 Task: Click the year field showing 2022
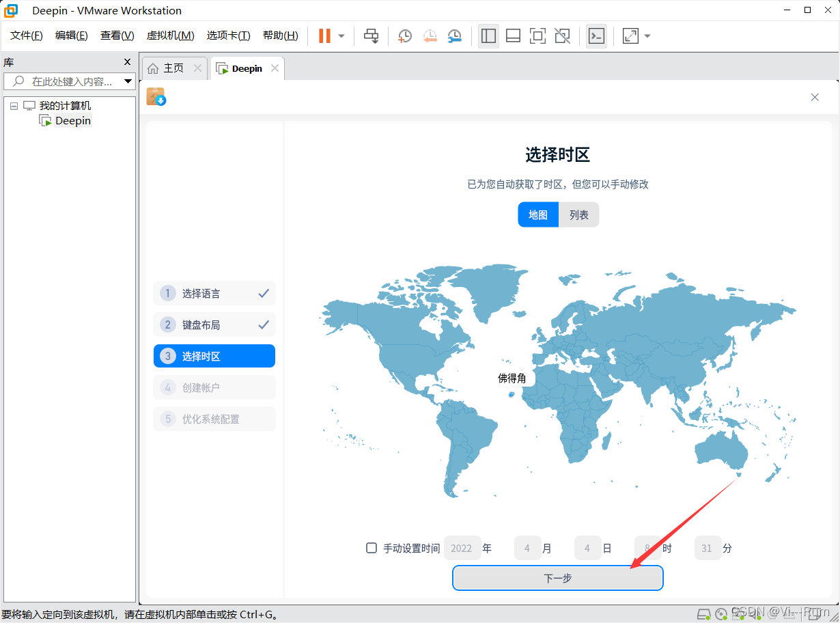point(462,548)
